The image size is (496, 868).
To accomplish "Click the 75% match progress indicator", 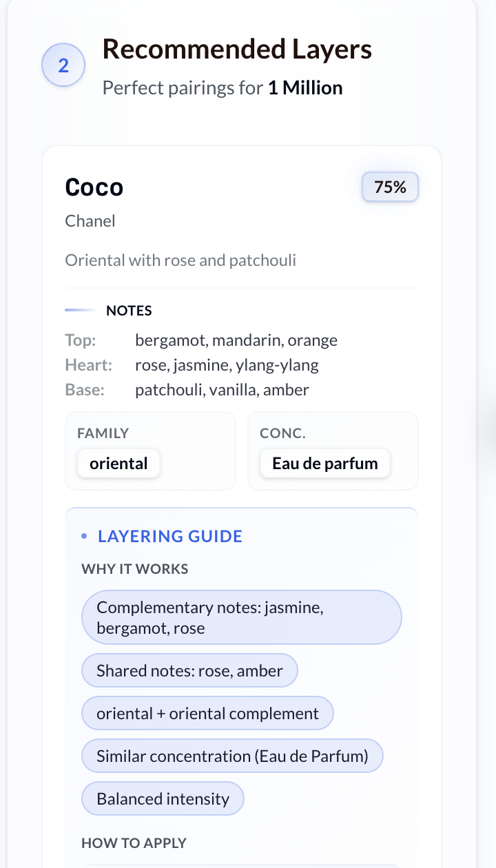I will [389, 187].
